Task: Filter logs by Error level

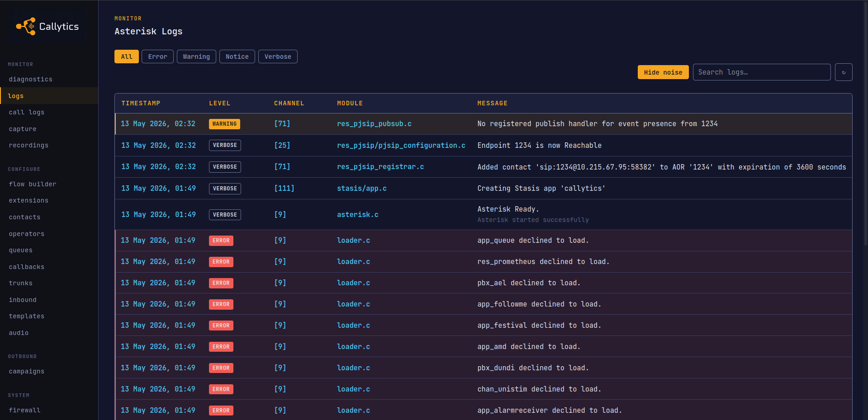Action: coord(157,57)
